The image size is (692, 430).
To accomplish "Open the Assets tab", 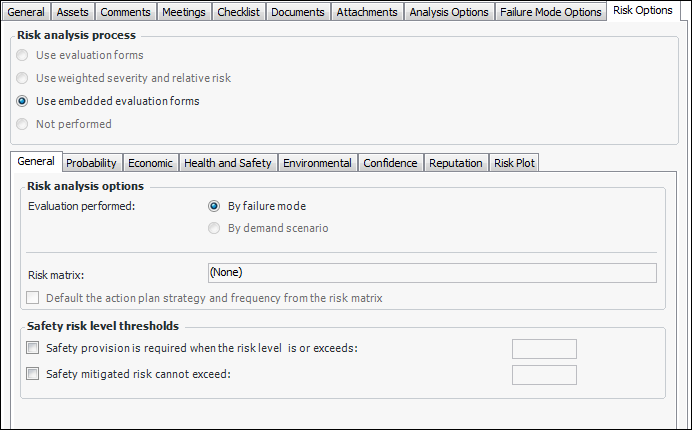I will click(x=73, y=12).
